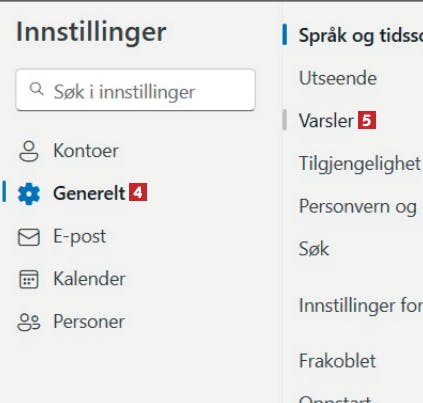The width and height of the screenshot is (423, 403).
Task: Click the Kalender calendar icon
Action: [x=29, y=279]
